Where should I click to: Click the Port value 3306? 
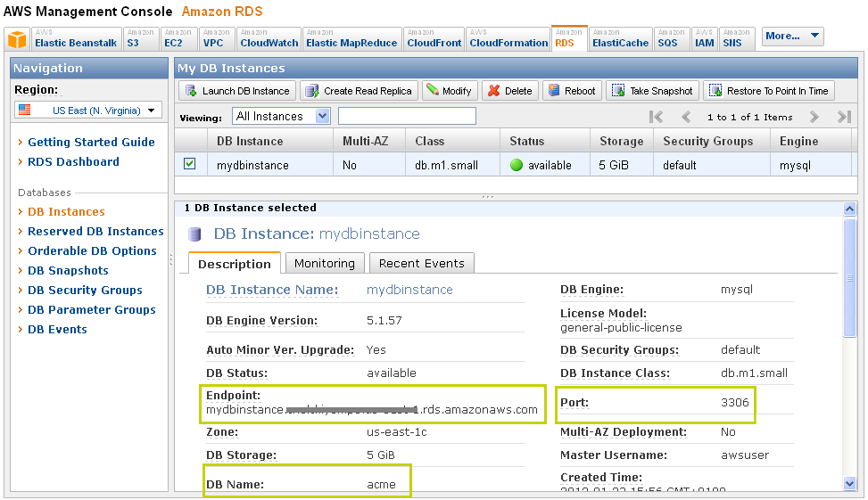[x=734, y=402]
